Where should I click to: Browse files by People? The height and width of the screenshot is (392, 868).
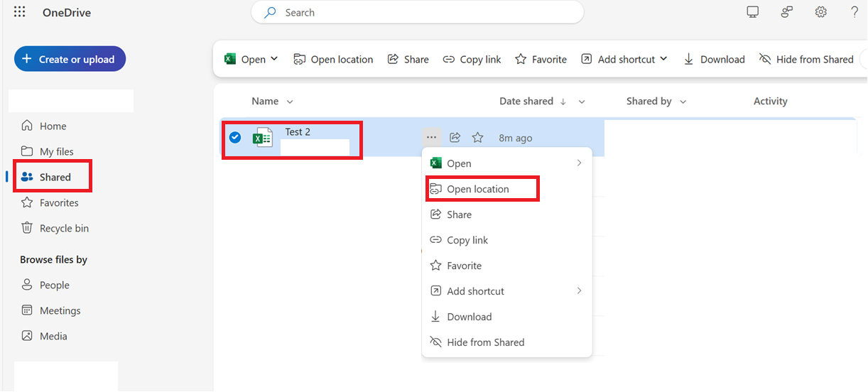click(45, 285)
